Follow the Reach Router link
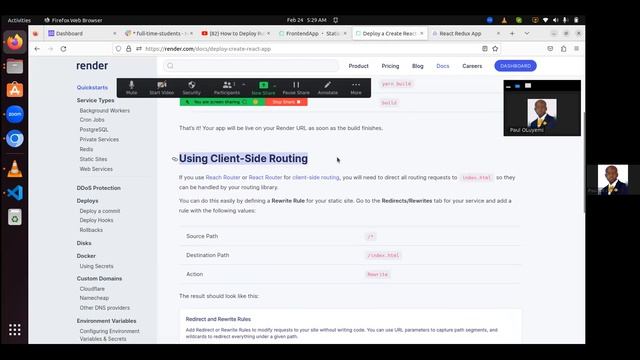Screen dimensions: 640x360 (223, 178)
